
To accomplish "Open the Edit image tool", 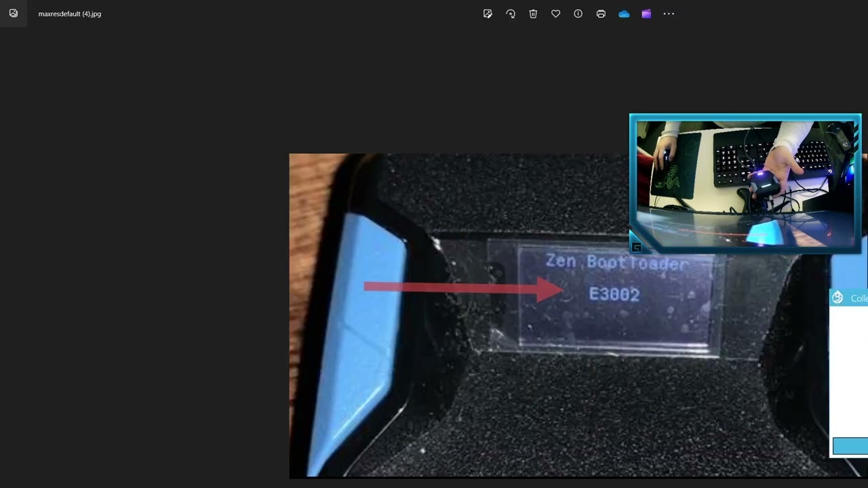I will pyautogui.click(x=488, y=14).
